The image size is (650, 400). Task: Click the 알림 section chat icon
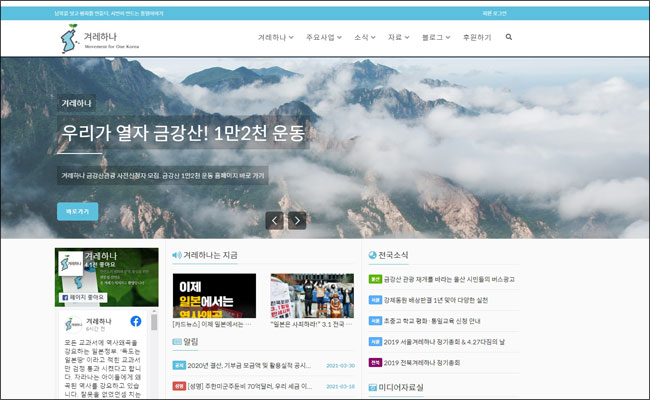177,340
